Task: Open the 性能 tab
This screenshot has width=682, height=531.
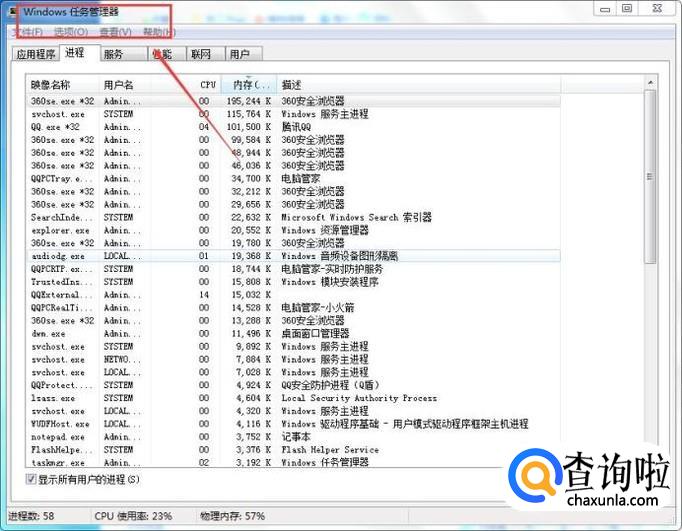Action: (x=167, y=54)
